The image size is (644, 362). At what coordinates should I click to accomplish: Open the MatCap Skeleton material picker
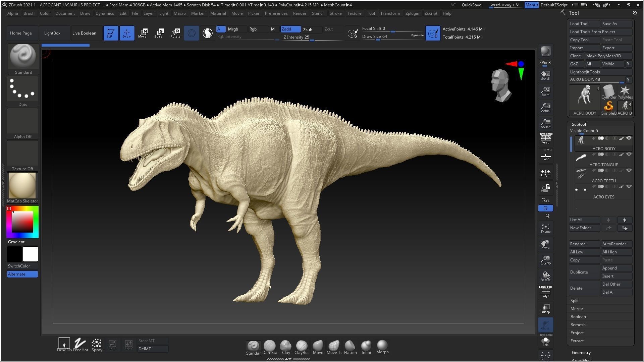22,188
